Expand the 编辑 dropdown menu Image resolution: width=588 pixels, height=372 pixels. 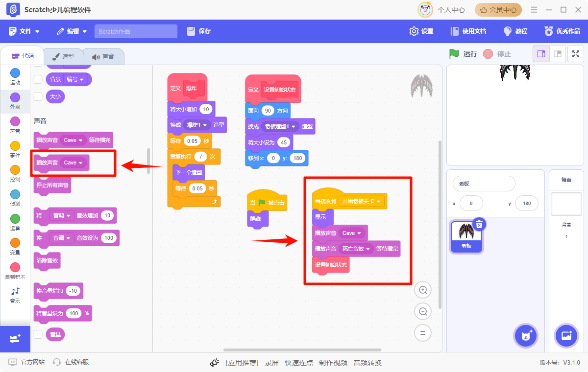[x=72, y=31]
